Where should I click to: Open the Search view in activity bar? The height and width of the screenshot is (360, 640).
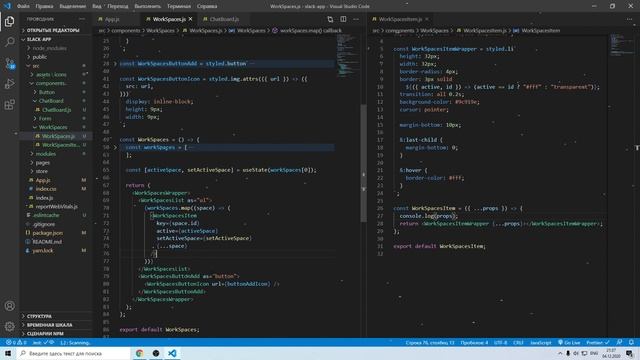[9, 42]
